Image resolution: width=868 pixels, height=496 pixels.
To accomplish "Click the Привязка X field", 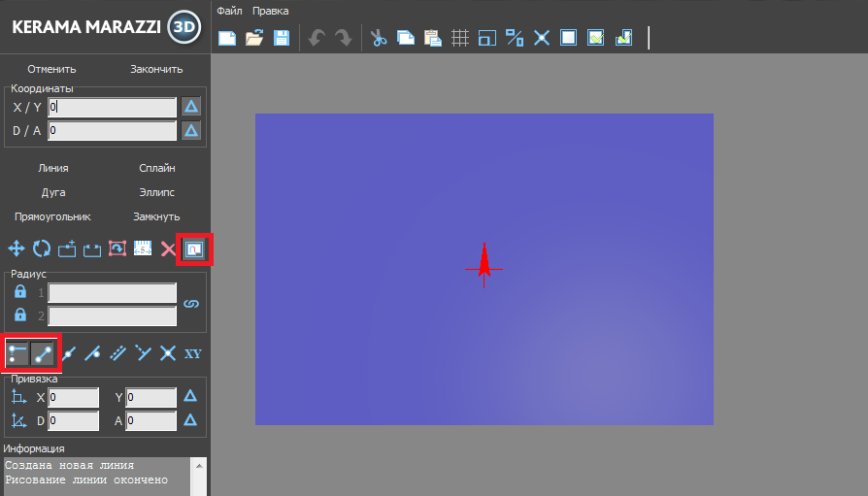I will (74, 397).
